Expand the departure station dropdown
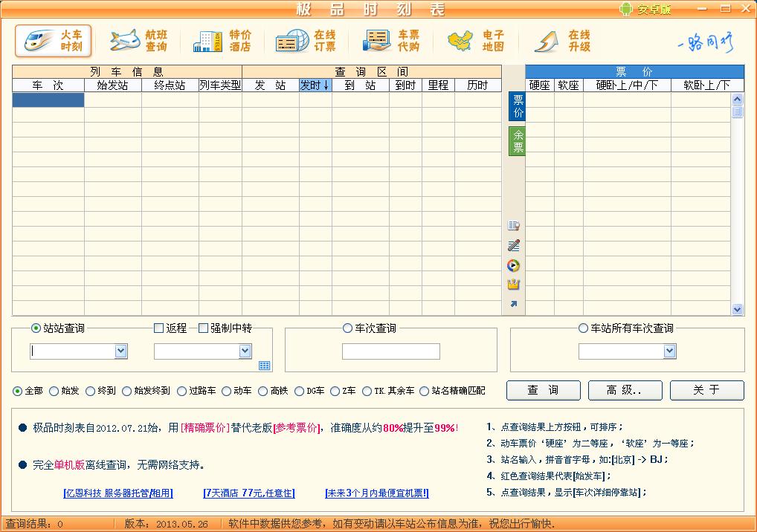The image size is (757, 532). [121, 351]
